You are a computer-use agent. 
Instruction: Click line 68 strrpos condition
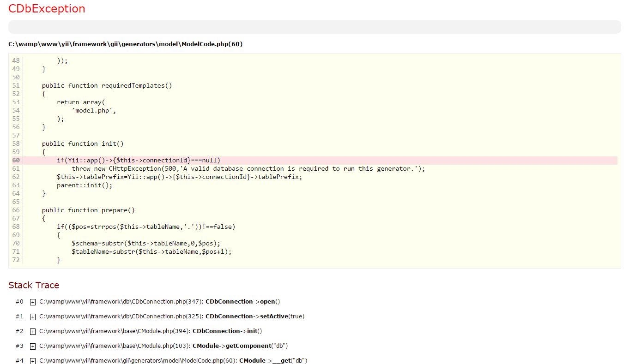pyautogui.click(x=146, y=227)
